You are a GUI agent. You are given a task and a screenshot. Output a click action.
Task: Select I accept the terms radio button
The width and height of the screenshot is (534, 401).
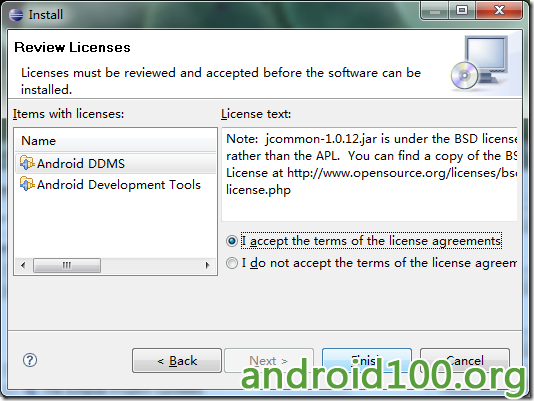(232, 241)
